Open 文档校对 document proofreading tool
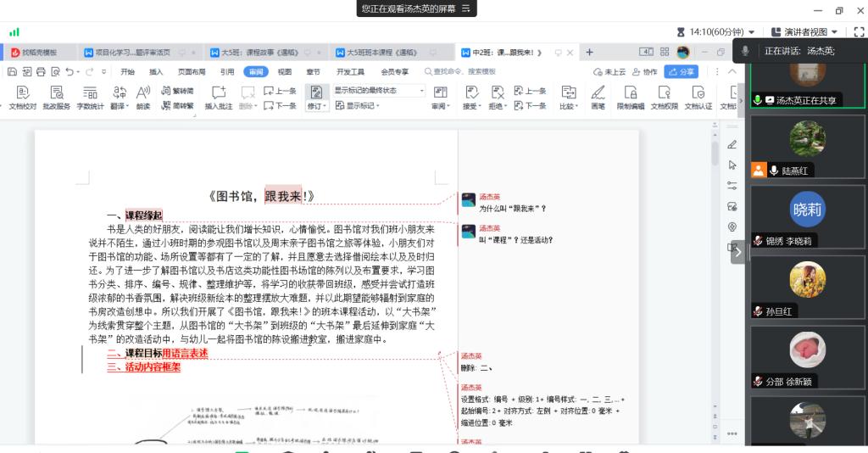The height and width of the screenshot is (453, 868). (23, 98)
